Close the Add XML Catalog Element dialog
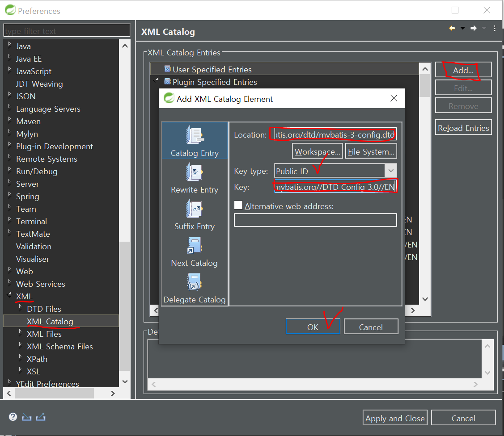 click(x=394, y=98)
